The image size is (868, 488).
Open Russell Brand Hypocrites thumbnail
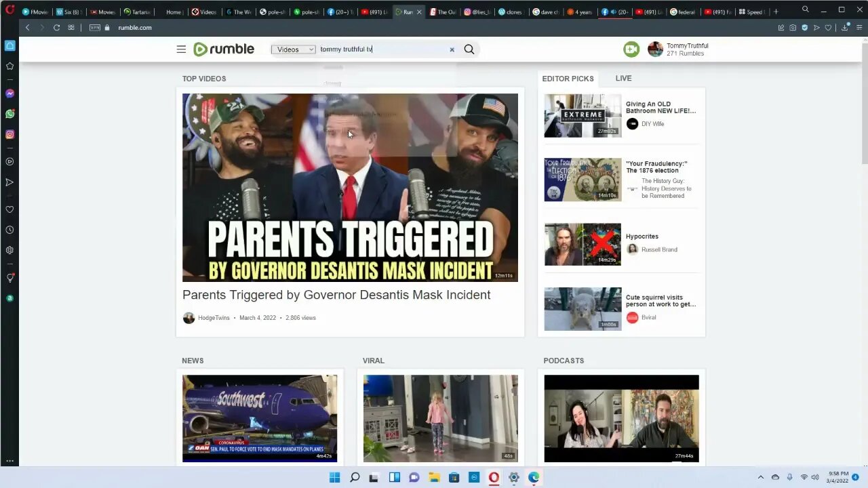tap(583, 244)
